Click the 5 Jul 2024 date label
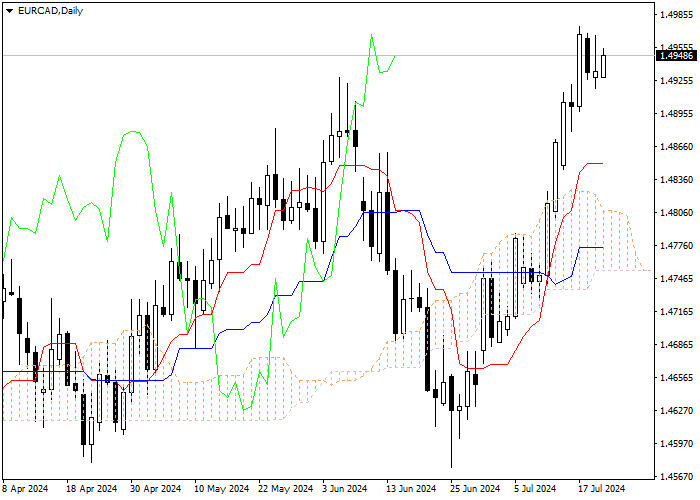Image resolution: width=700 pixels, height=500 pixels. [535, 489]
